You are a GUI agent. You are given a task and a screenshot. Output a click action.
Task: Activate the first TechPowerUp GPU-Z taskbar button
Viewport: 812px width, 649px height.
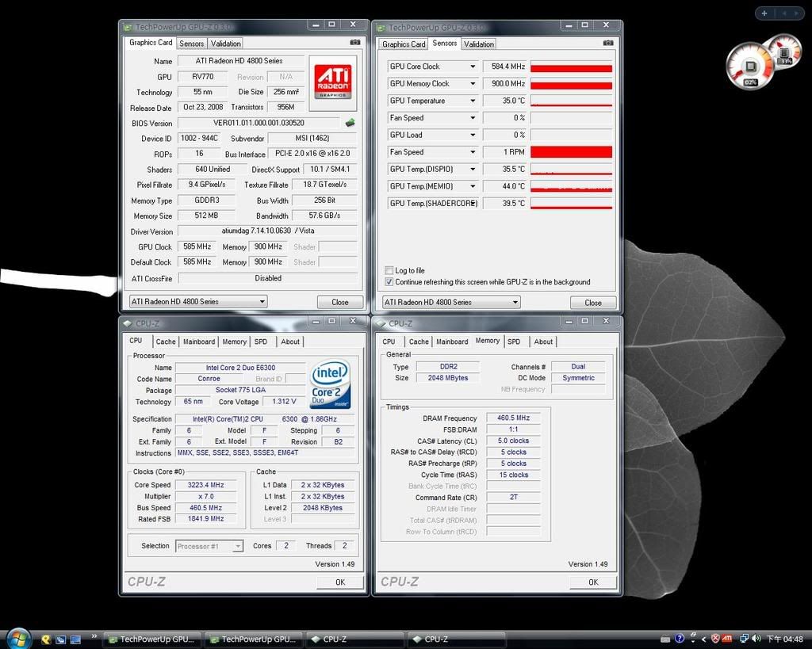point(151,639)
